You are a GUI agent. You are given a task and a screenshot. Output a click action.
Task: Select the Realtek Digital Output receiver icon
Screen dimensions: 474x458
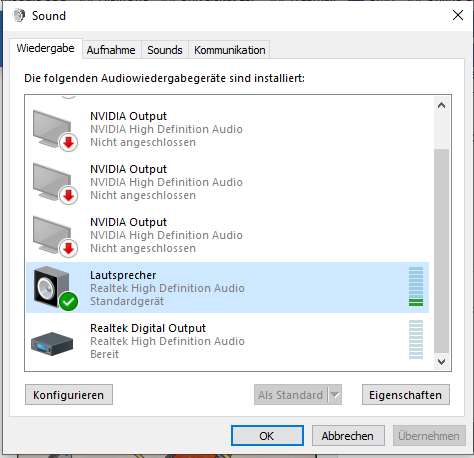(52, 344)
